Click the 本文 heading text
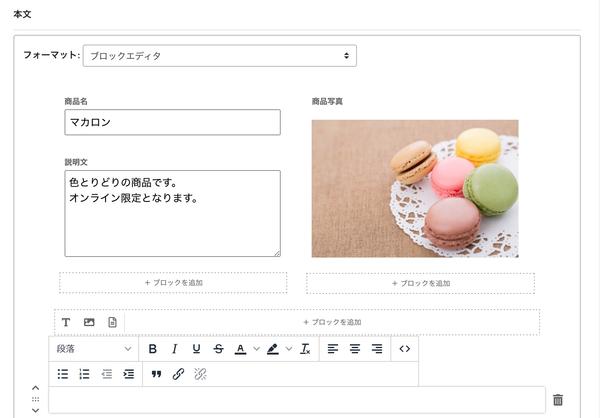 pyautogui.click(x=22, y=15)
